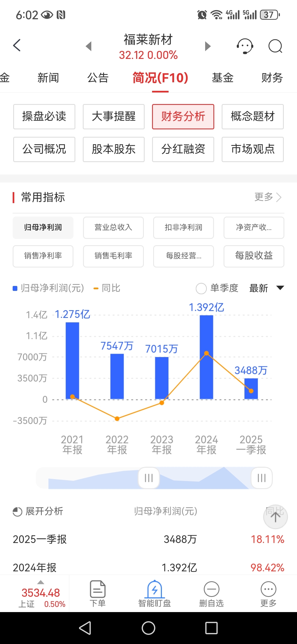
Task: Select the 简况(F10) tab
Action: click(x=160, y=78)
